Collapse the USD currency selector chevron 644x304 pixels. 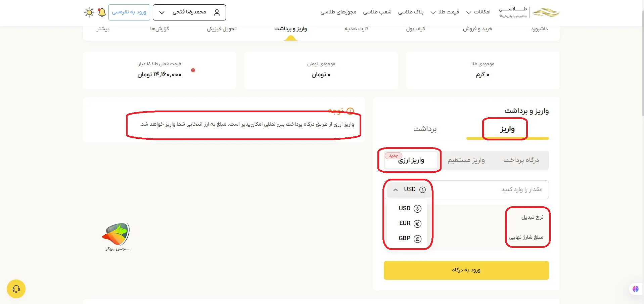click(x=396, y=189)
